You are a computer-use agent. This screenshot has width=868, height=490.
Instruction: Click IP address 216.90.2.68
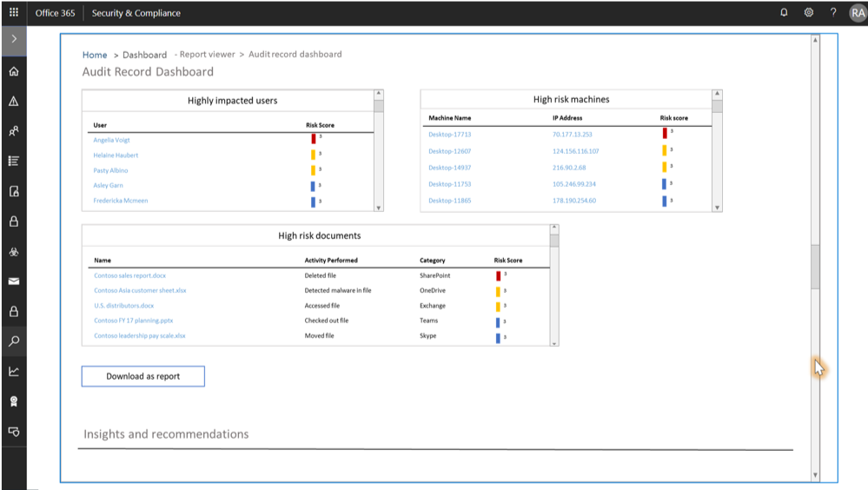(x=568, y=168)
